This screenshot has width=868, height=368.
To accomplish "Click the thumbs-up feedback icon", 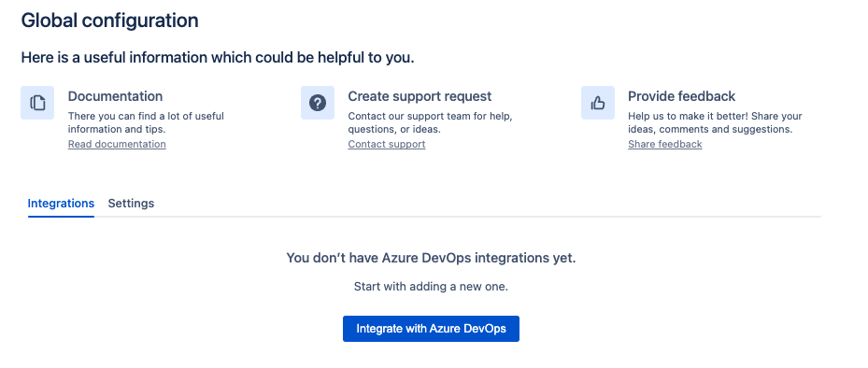I will 598,103.
